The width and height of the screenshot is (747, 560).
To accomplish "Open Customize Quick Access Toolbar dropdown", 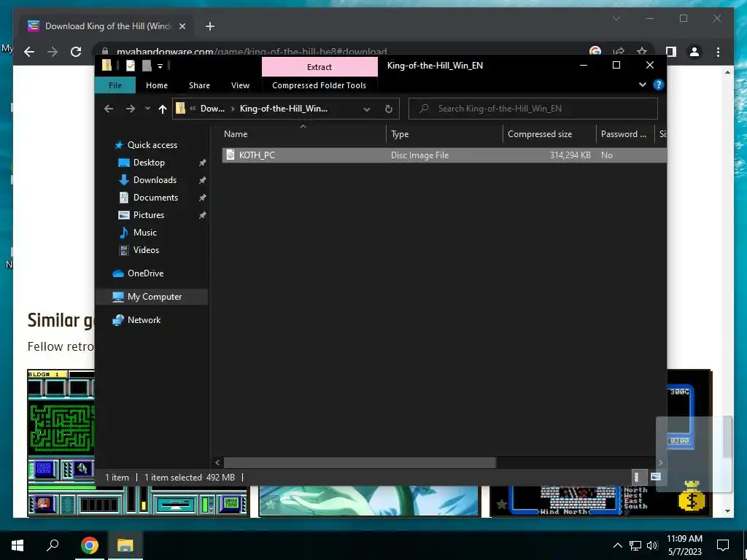I will point(160,66).
